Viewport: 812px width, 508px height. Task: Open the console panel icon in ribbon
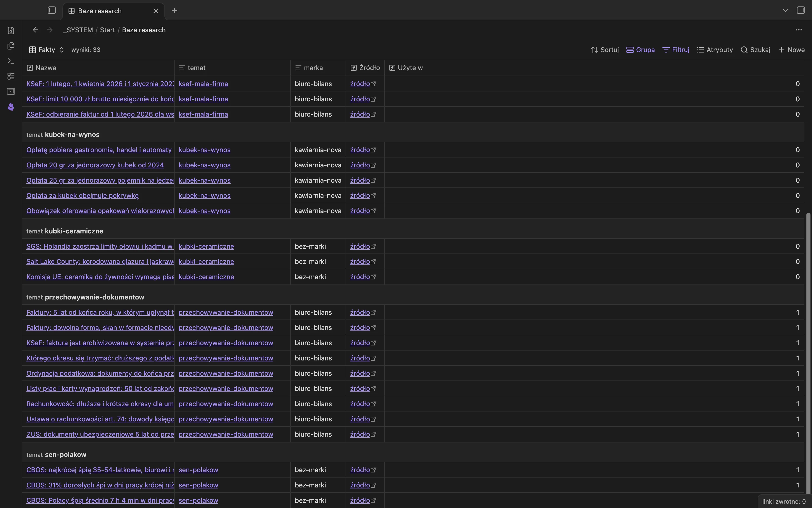coord(11,91)
